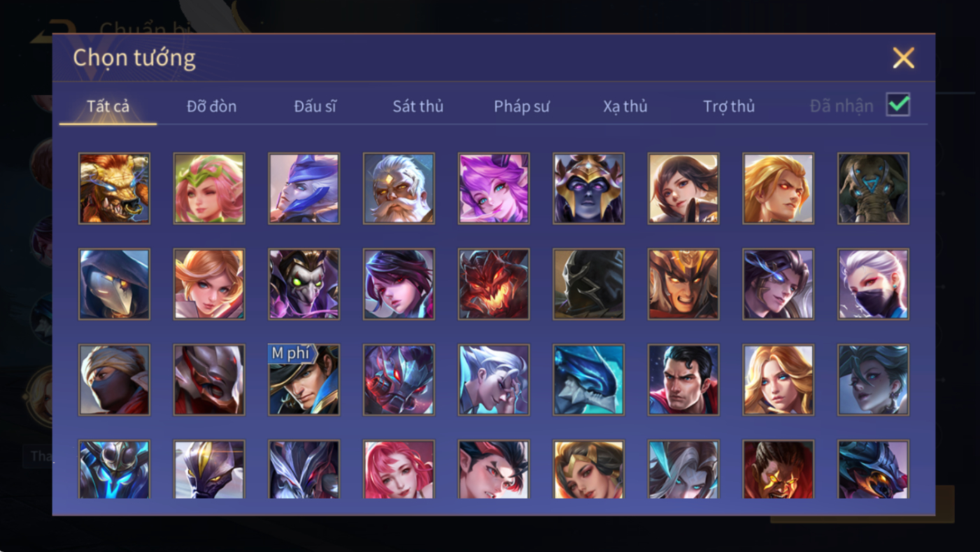Switch to the 'Đỡ đòn' tab
The height and width of the screenshot is (552, 980).
pyautogui.click(x=211, y=106)
